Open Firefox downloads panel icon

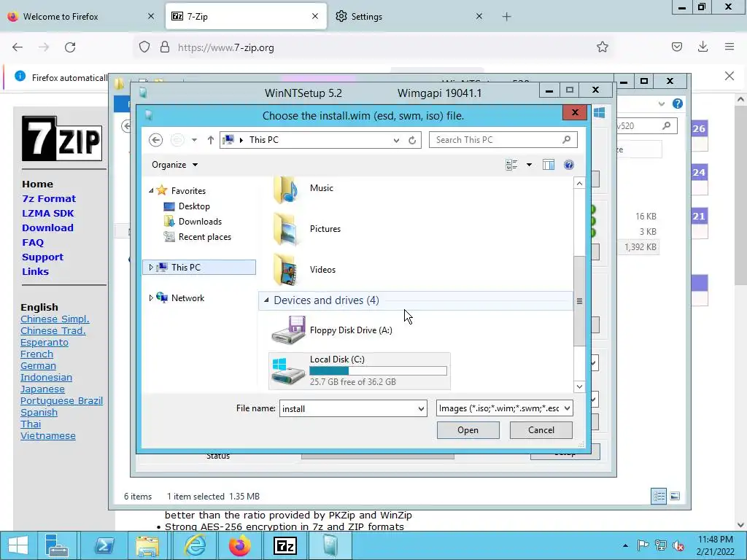(x=703, y=47)
